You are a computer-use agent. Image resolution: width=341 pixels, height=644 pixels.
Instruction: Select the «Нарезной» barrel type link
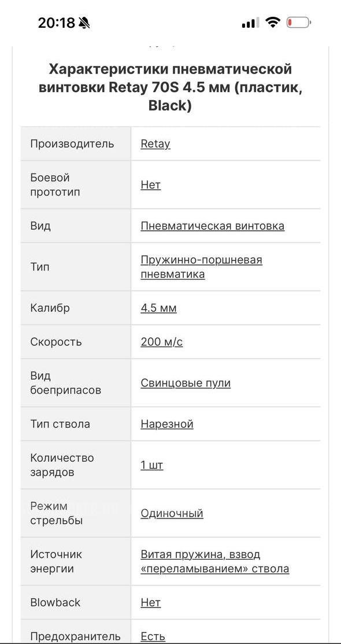[168, 424]
